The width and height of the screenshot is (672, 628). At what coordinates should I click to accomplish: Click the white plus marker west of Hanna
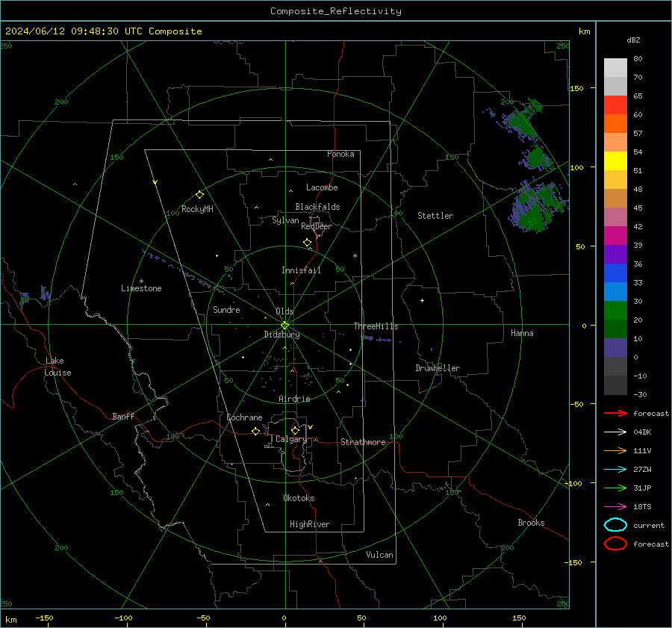[x=422, y=300]
